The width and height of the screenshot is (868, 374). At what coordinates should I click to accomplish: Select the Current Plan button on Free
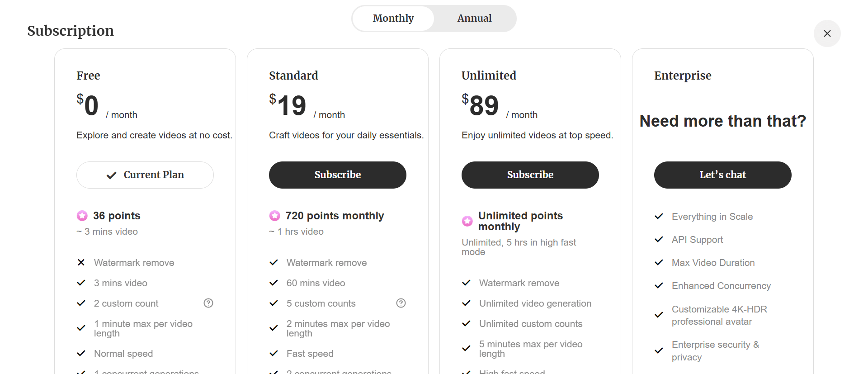tap(145, 175)
